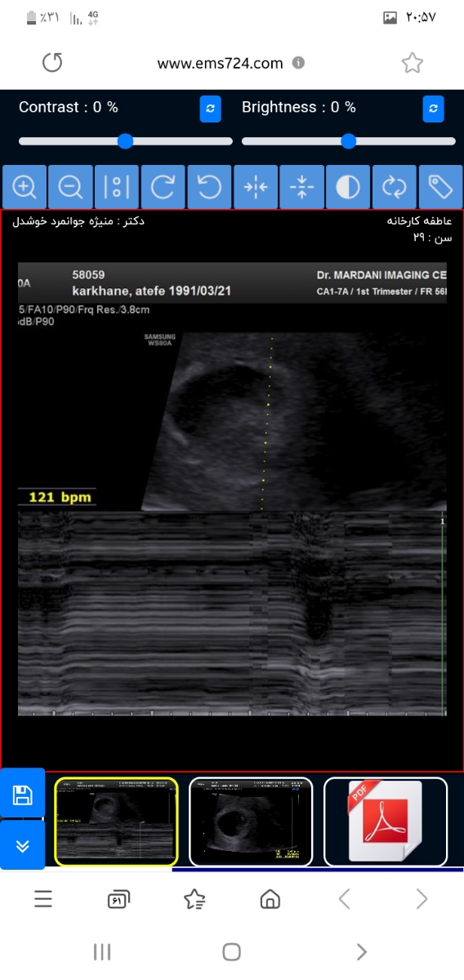The height and width of the screenshot is (980, 464).
Task: Rotate the image clockwise
Action: pos(163,187)
